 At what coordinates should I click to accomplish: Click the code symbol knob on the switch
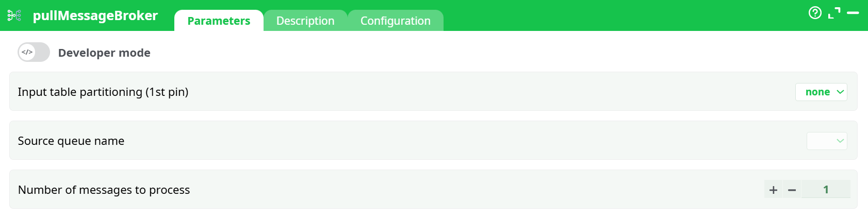pos(27,52)
